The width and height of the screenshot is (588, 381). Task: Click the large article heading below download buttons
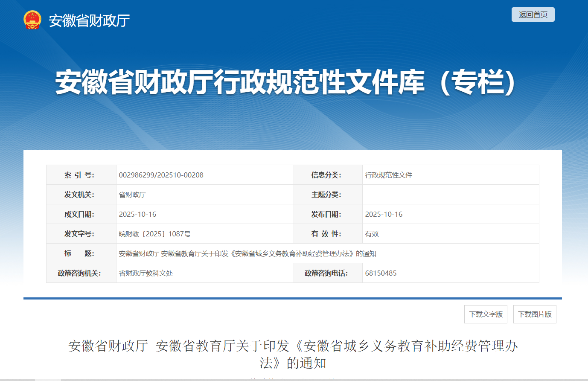pos(293,354)
